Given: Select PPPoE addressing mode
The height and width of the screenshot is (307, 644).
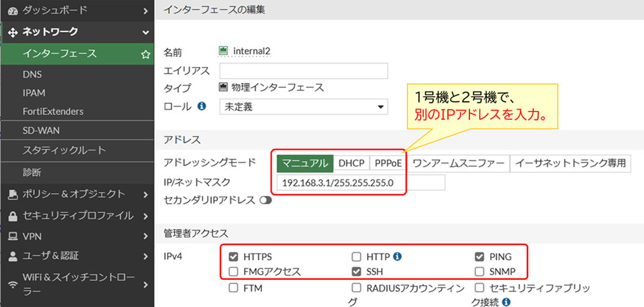Looking at the screenshot, I should (x=388, y=163).
